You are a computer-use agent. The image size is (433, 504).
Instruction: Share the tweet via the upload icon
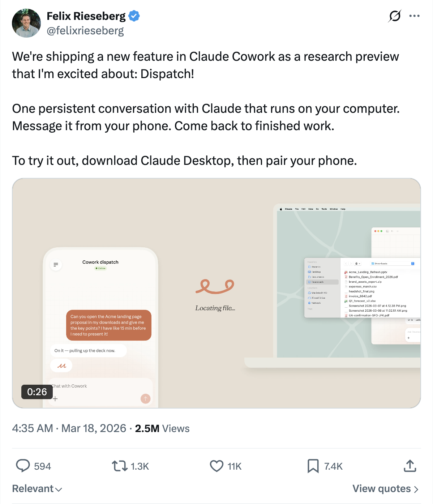[410, 466]
